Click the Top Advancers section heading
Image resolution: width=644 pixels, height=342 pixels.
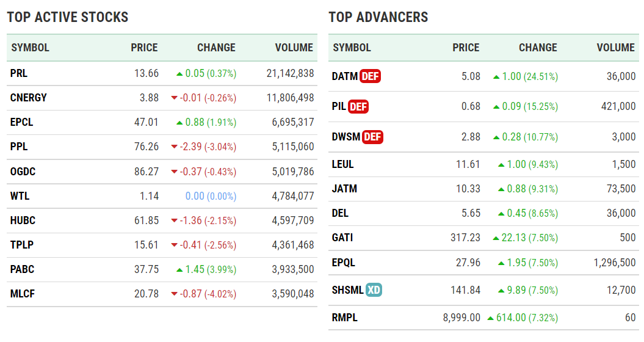tap(378, 17)
